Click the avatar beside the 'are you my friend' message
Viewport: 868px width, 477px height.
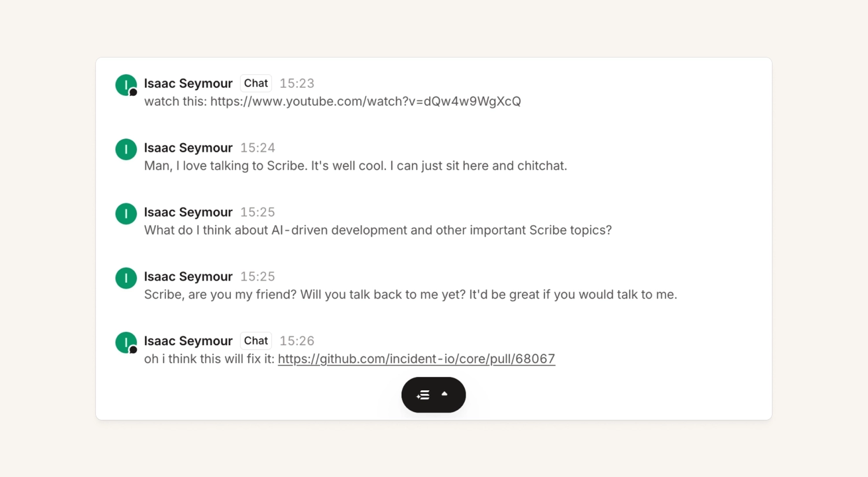[x=126, y=278]
